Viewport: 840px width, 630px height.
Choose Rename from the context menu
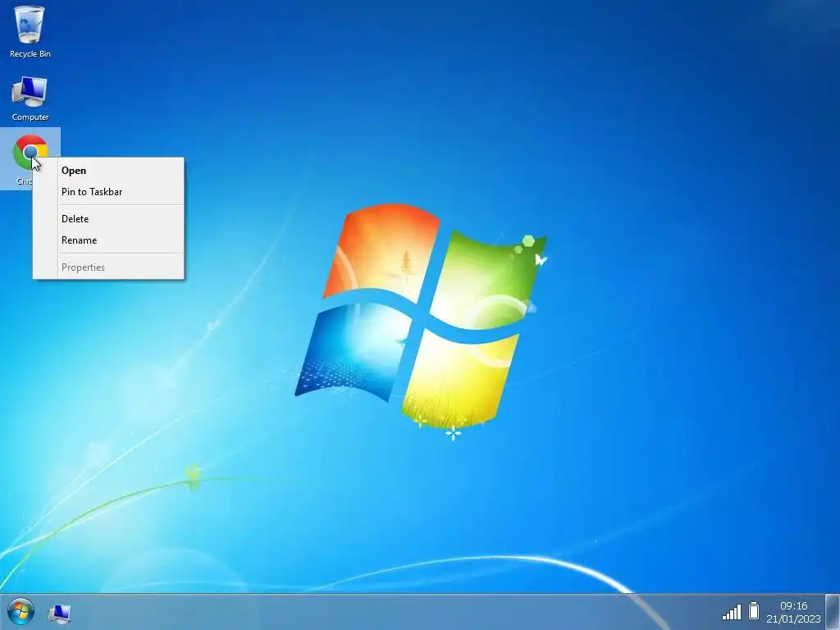pyautogui.click(x=109, y=240)
